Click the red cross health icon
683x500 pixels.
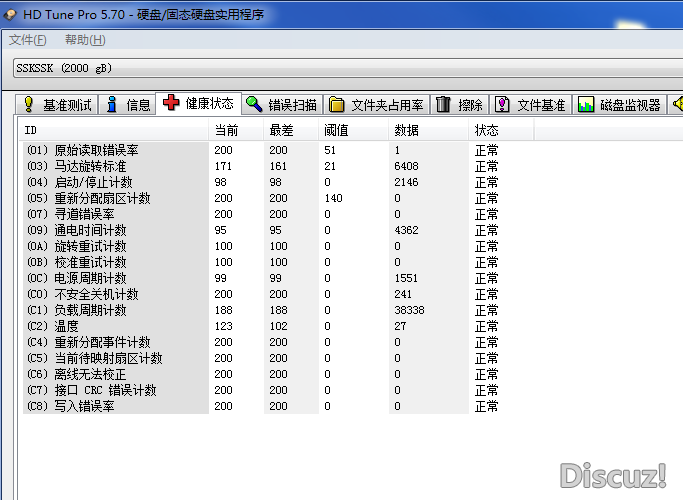(x=171, y=103)
